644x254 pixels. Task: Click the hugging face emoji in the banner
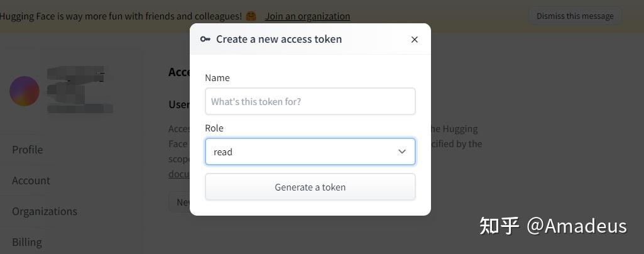click(x=251, y=16)
